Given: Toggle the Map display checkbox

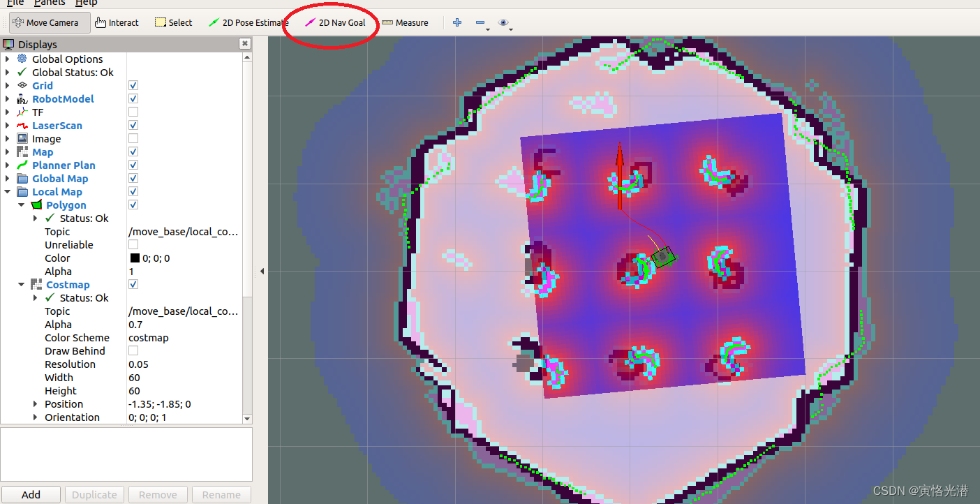Looking at the screenshot, I should pos(133,151).
